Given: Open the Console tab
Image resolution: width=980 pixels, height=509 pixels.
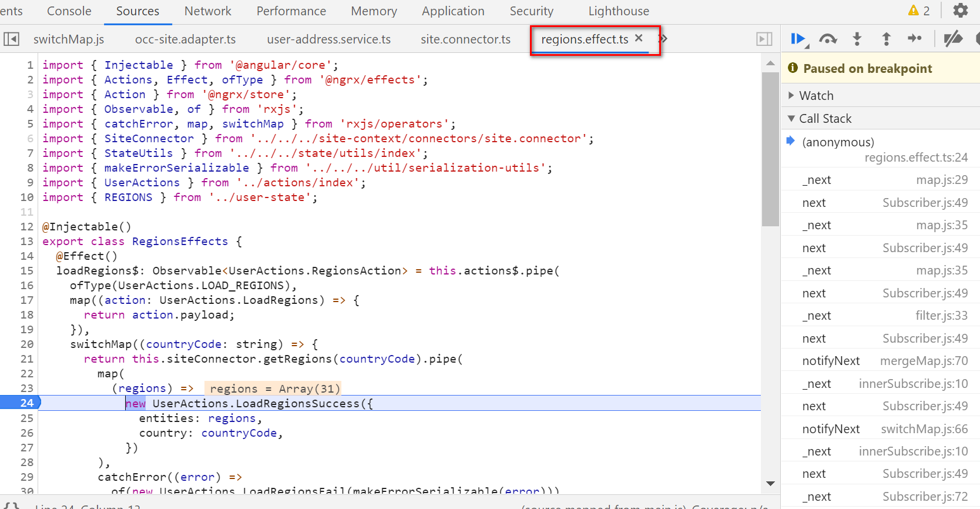Looking at the screenshot, I should (69, 11).
